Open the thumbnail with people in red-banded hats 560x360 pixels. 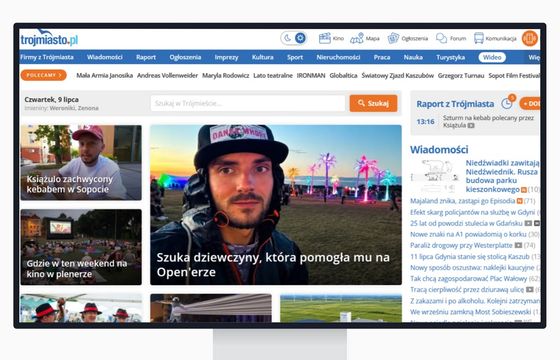point(81,308)
